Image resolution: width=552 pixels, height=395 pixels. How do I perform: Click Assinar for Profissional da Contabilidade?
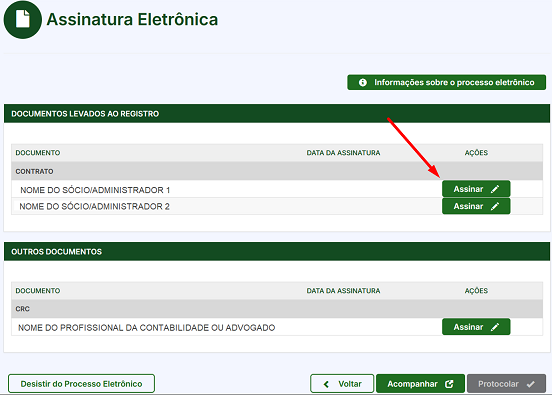pos(476,327)
